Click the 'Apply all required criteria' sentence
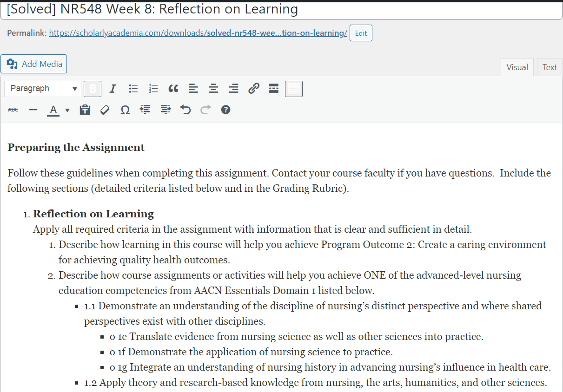This screenshot has width=563, height=392. tap(252, 229)
